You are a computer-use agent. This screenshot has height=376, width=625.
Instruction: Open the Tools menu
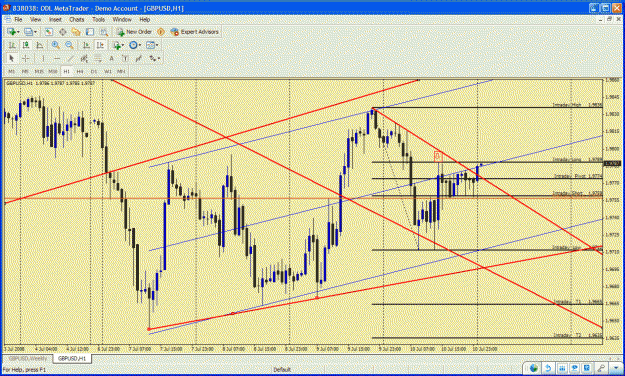(x=98, y=20)
